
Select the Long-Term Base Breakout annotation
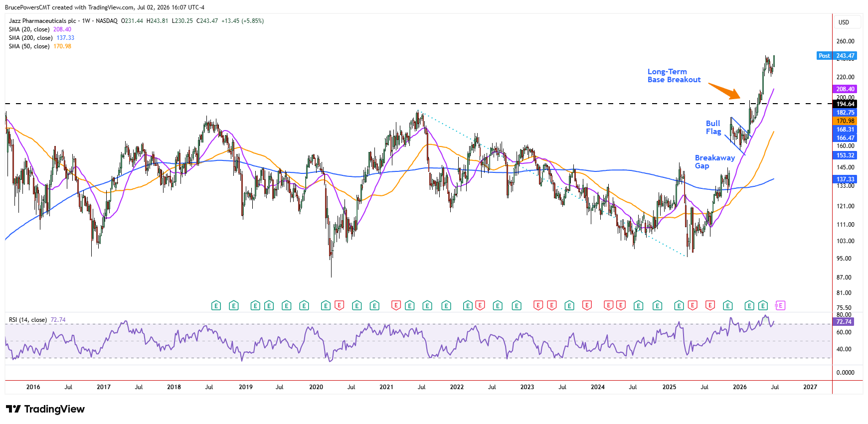[x=674, y=76]
